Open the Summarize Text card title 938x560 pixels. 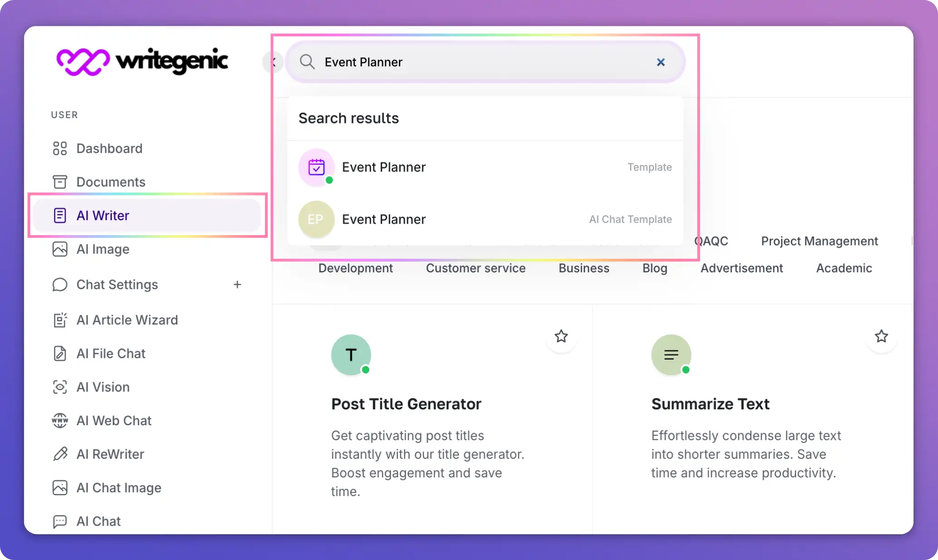tap(710, 404)
